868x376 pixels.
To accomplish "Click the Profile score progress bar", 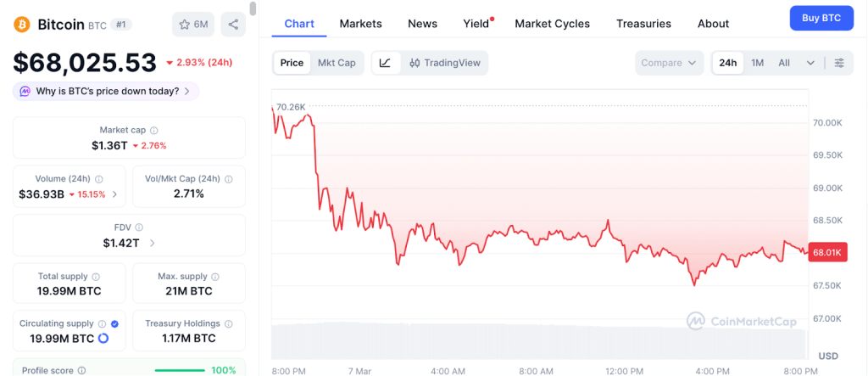I will click(x=181, y=370).
